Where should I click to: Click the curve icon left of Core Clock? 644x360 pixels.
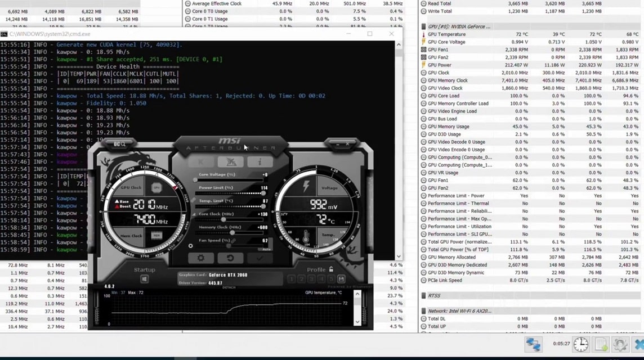coord(194,214)
